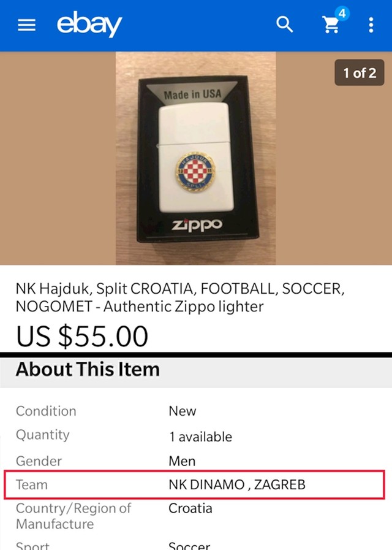Select the Country/Region of Manufacture label

point(73,516)
